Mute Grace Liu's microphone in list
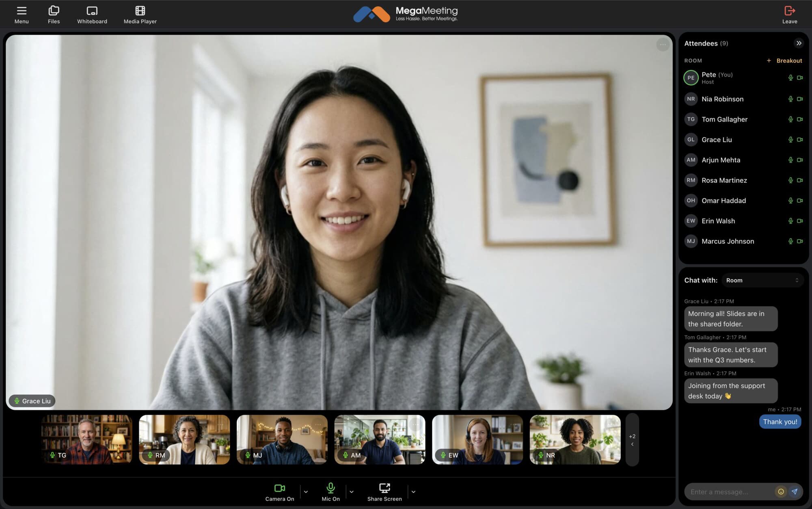This screenshot has height=509, width=812. click(790, 139)
